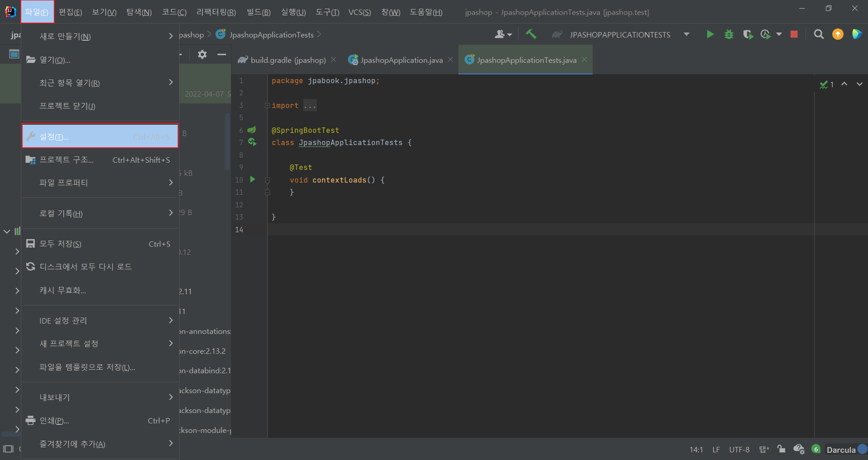Screen dimensions: 868x460
Task: Close the build.gradle (jpashop) tab
Action: (x=333, y=60)
